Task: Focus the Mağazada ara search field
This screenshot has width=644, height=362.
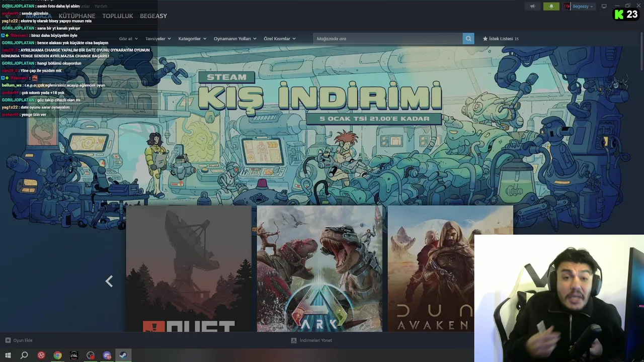Action: [388, 39]
